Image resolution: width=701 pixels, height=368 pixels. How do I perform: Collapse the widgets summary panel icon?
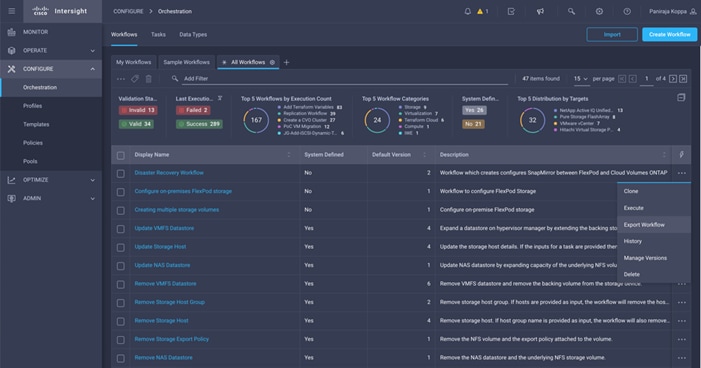(x=681, y=97)
